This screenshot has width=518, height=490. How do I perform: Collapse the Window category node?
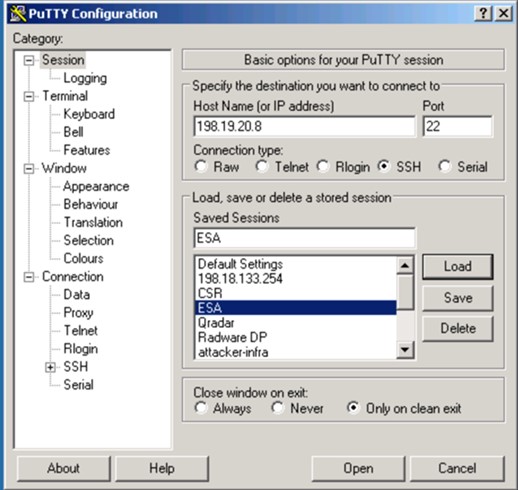pos(29,169)
